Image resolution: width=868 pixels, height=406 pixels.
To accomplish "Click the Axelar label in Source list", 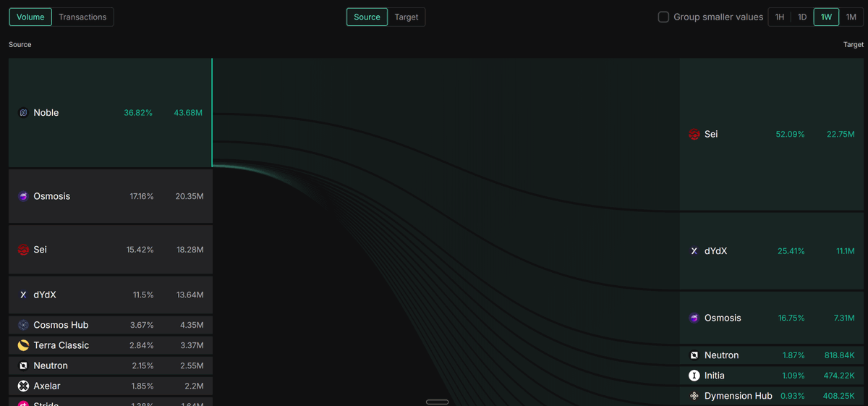I will [x=47, y=386].
